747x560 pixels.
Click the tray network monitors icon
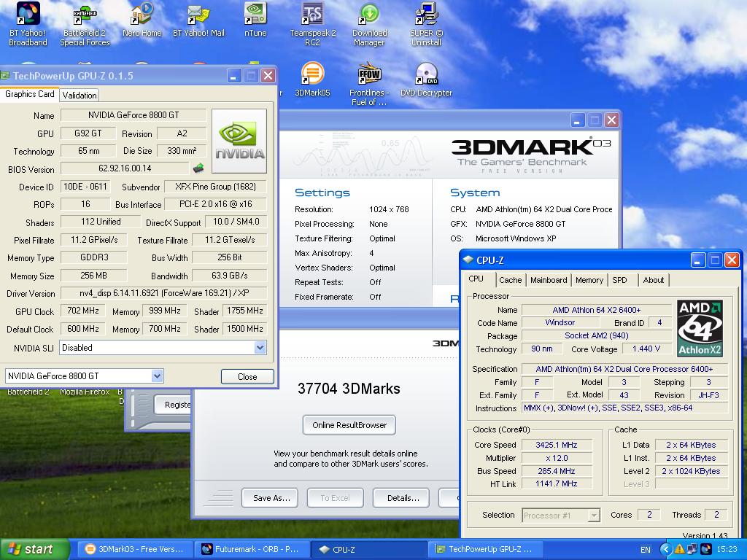(692, 549)
